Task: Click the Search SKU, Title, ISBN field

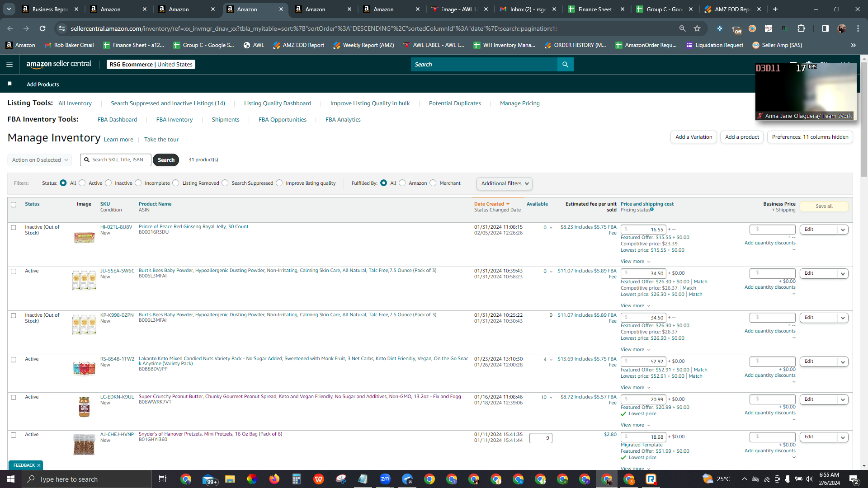Action: (x=116, y=160)
